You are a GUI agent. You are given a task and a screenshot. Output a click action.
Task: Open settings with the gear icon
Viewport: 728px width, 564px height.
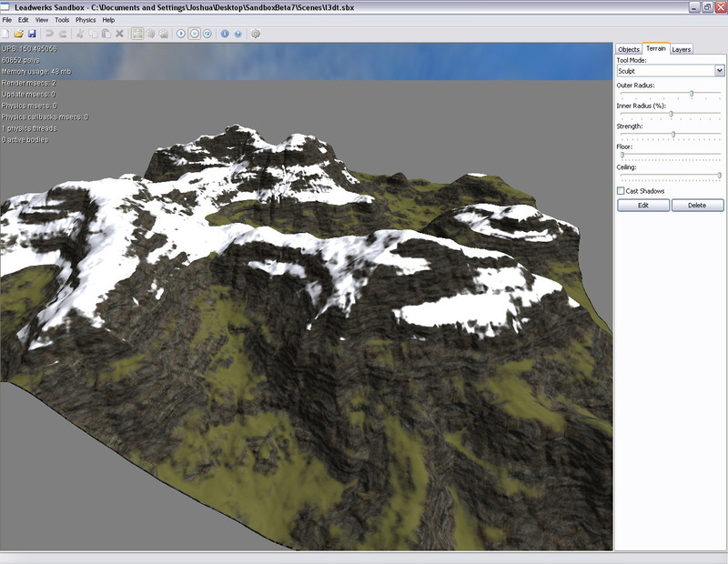pos(256,34)
